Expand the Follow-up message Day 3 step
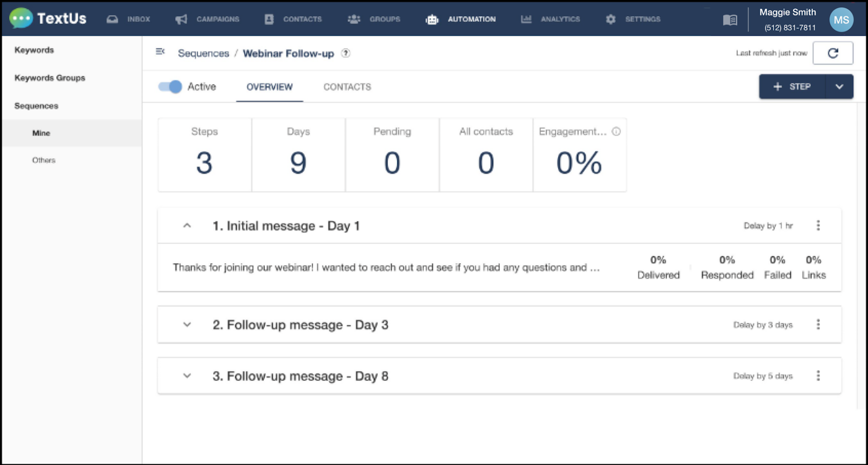 [x=187, y=324]
